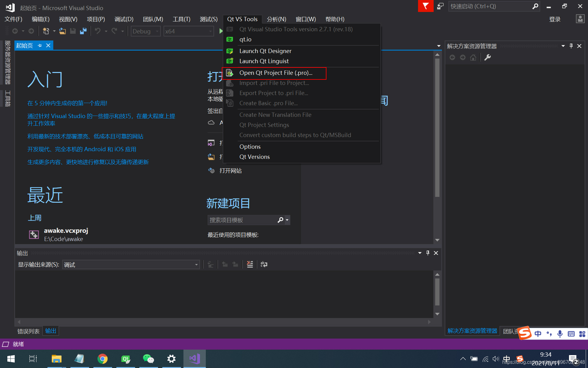The image size is (588, 368).
Task: Open the 5-minute first app link
Action: (x=67, y=103)
